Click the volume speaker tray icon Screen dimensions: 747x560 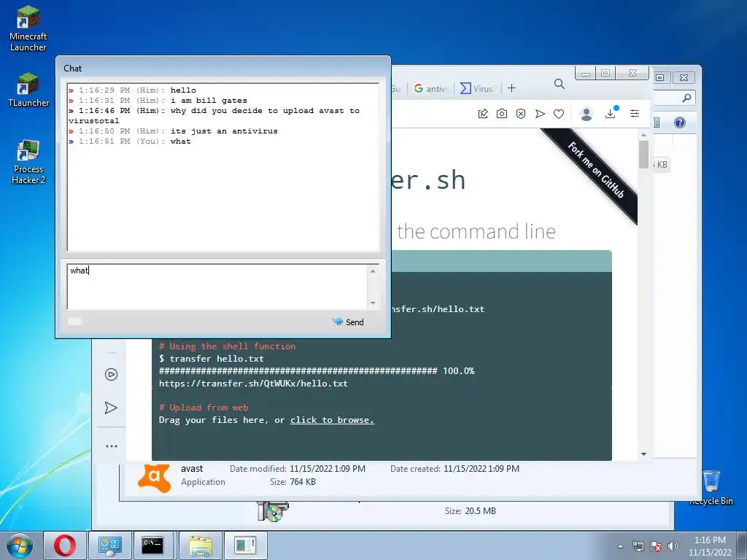point(673,546)
